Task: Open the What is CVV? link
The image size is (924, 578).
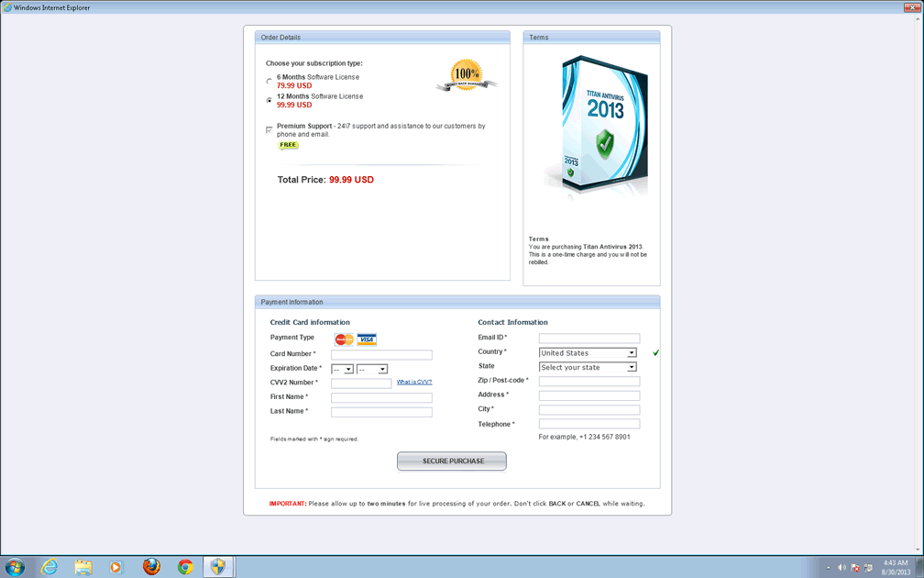Action: pyautogui.click(x=414, y=382)
